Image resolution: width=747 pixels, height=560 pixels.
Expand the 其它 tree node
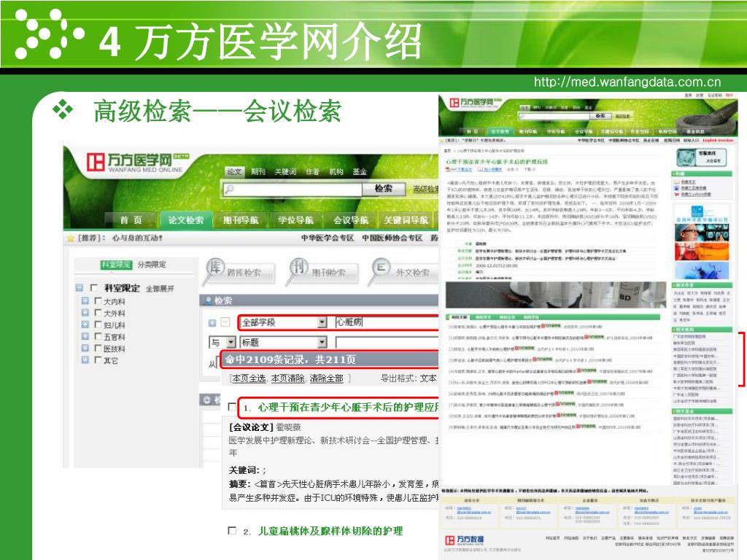click(85, 360)
